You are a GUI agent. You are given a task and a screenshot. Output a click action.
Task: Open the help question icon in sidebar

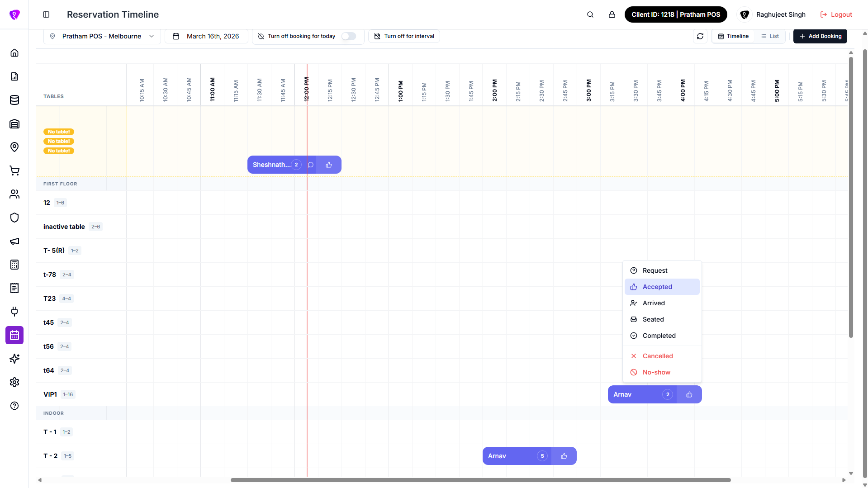(x=14, y=406)
